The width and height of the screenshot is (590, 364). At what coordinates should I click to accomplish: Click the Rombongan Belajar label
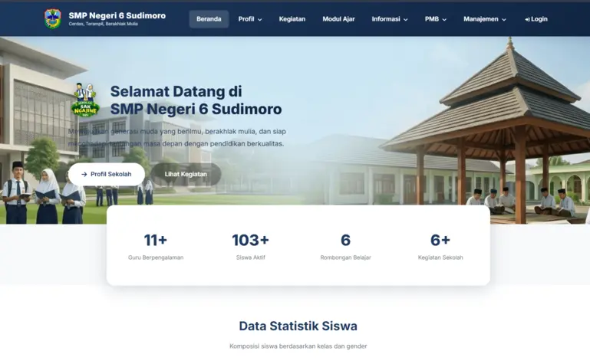coord(345,257)
